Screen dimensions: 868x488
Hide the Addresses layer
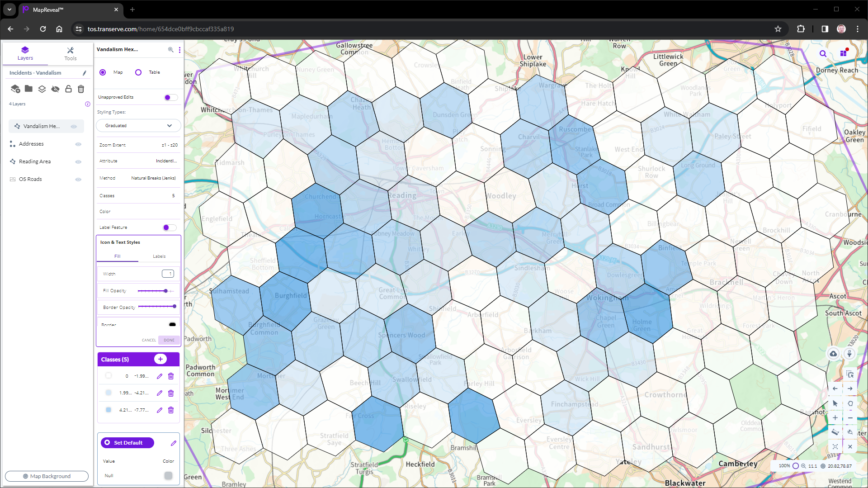point(78,144)
